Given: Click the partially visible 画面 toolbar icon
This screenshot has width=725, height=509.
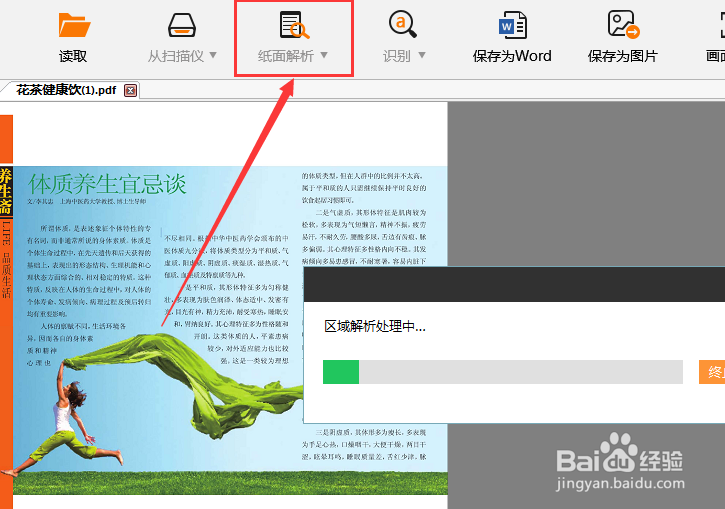Looking at the screenshot, I should click(x=721, y=25).
